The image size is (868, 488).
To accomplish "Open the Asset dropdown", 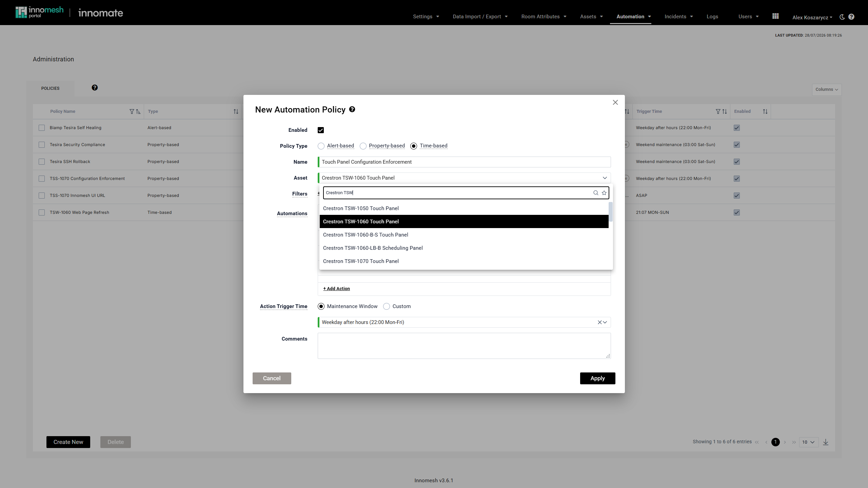I will pos(464,178).
